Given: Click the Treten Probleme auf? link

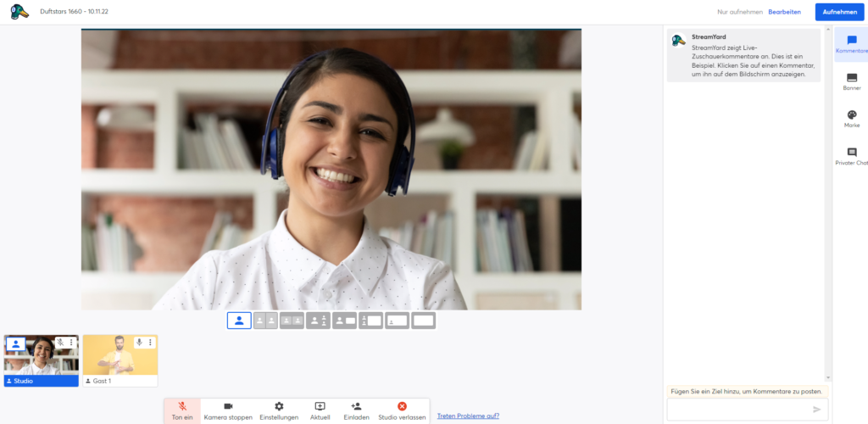Looking at the screenshot, I should (x=468, y=416).
